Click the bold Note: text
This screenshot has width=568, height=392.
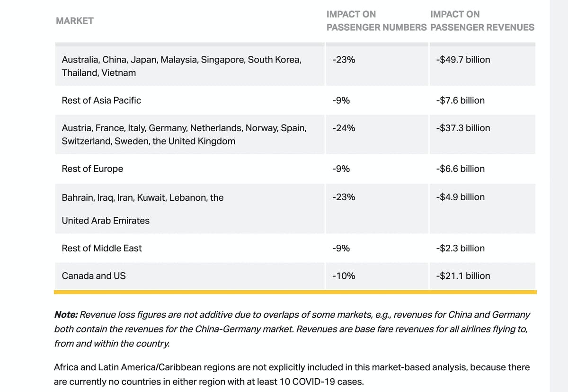66,314
